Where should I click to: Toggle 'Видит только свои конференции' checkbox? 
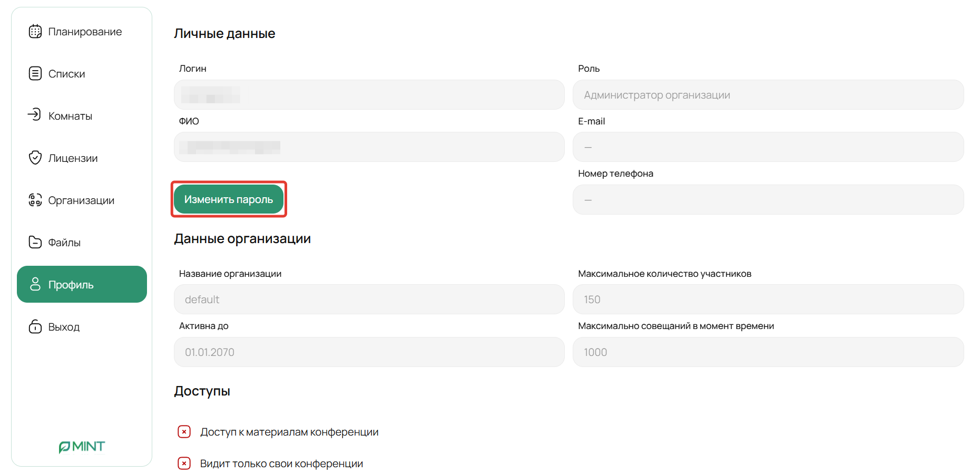point(184,464)
